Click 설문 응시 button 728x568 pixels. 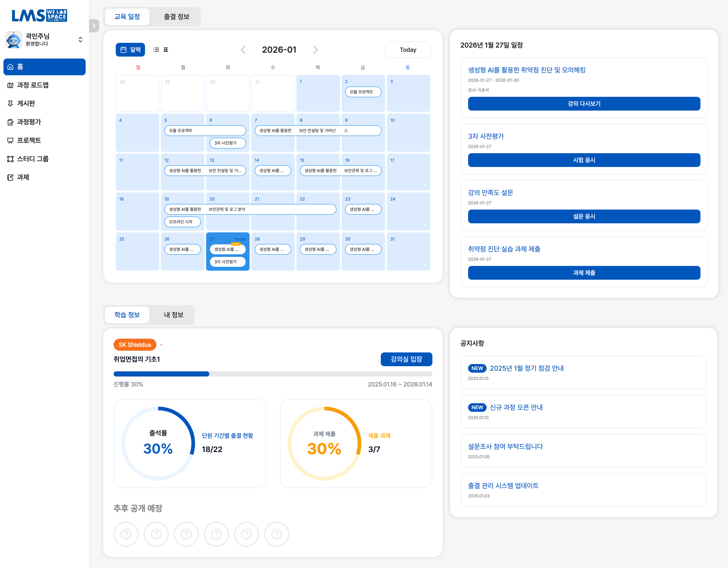pyautogui.click(x=584, y=216)
